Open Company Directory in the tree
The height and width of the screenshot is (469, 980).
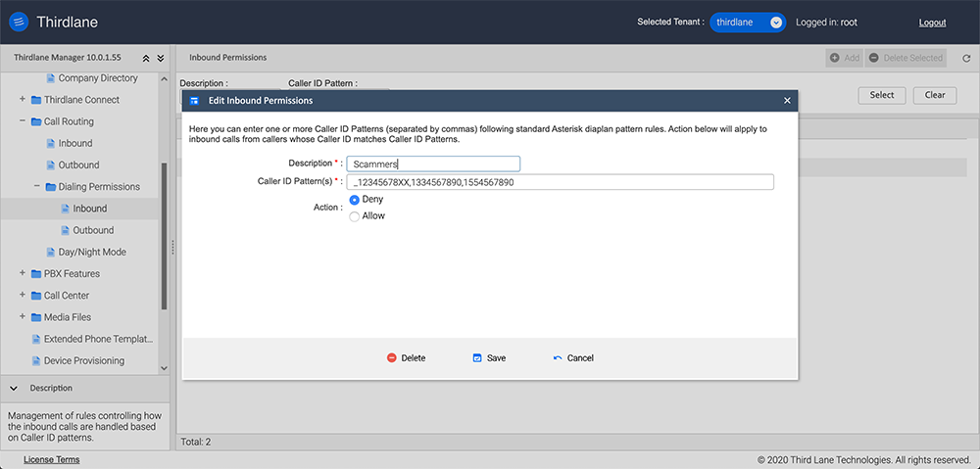(x=98, y=78)
